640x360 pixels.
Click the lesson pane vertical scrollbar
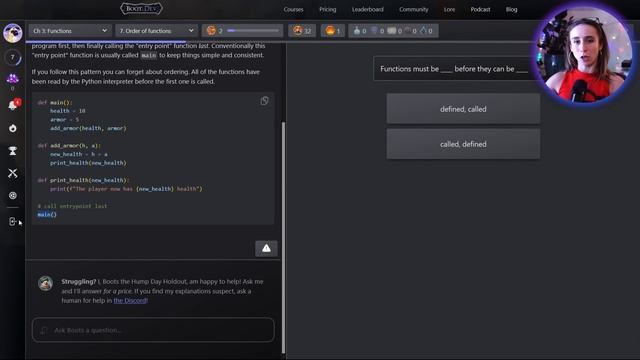point(283,238)
